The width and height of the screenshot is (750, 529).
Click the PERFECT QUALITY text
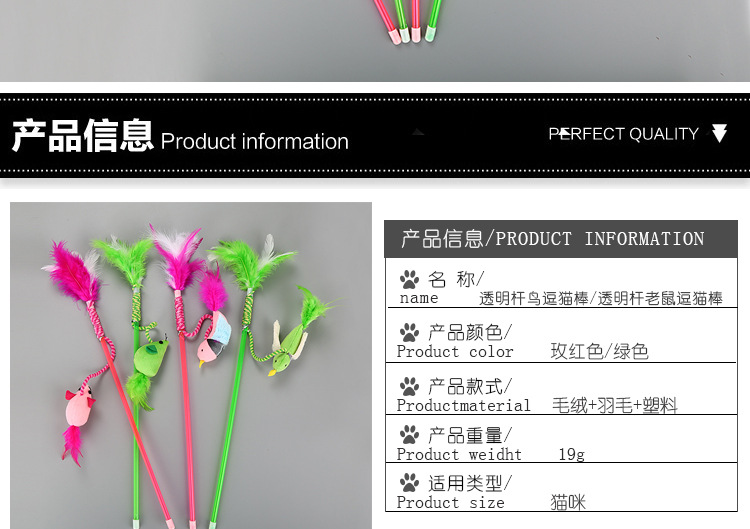point(623,134)
